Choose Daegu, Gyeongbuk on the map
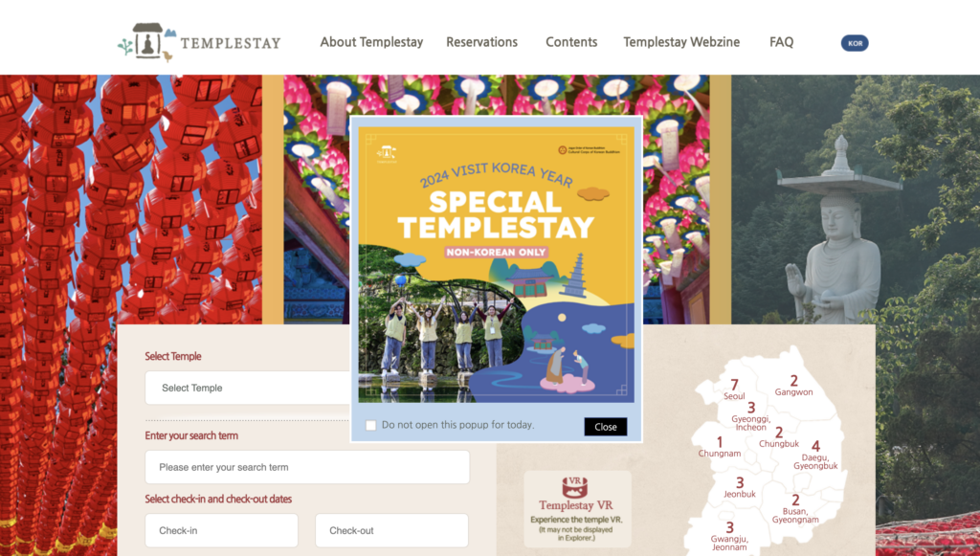The image size is (980, 556). coord(815,455)
